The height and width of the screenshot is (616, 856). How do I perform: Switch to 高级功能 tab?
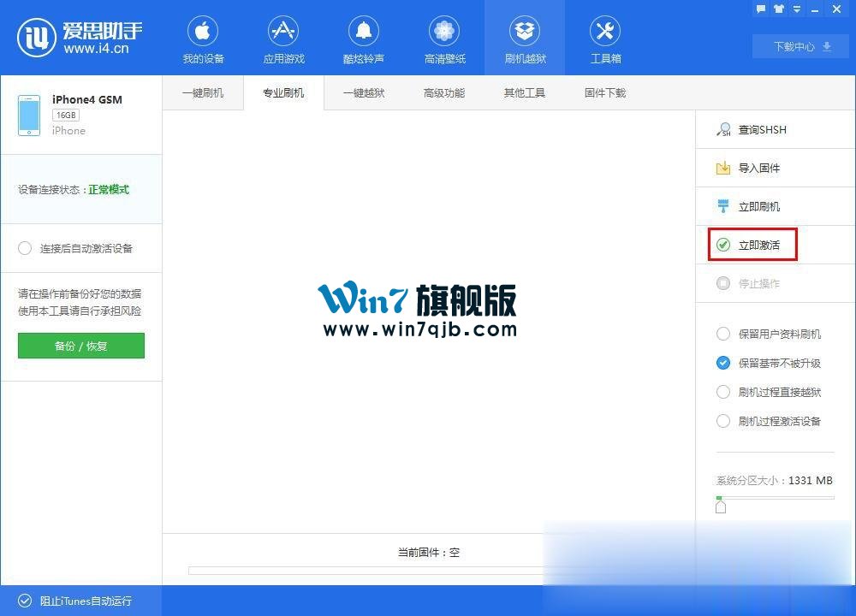pos(443,92)
